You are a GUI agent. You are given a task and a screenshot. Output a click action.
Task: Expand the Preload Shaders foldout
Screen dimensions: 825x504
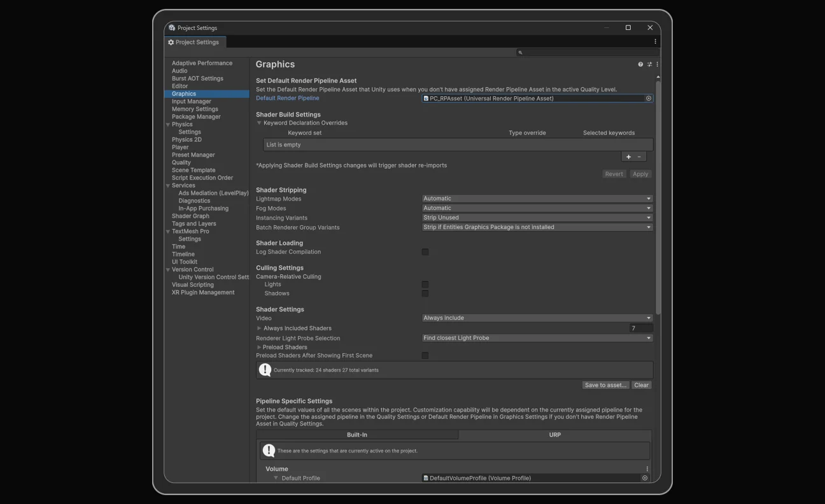(x=259, y=347)
